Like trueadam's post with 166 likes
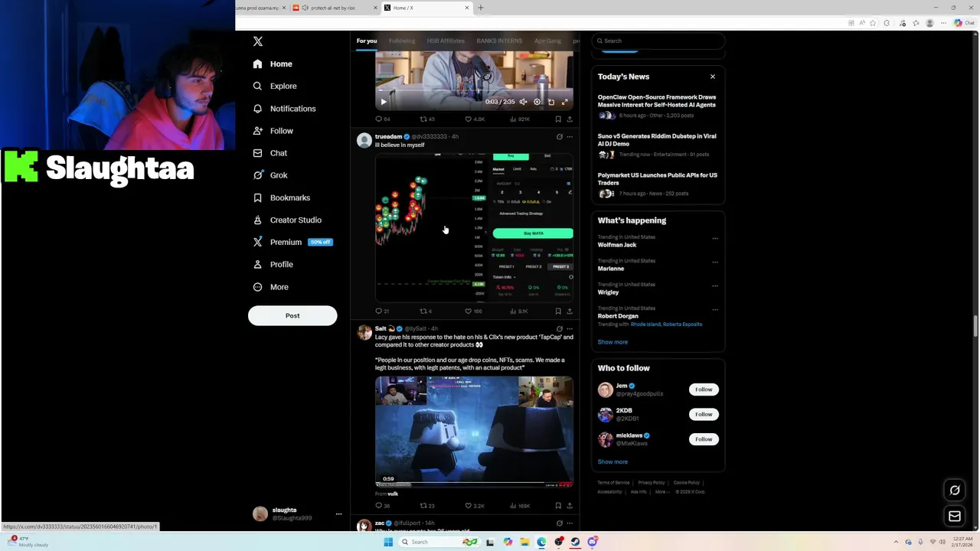This screenshot has height=551, width=980. pyautogui.click(x=474, y=311)
